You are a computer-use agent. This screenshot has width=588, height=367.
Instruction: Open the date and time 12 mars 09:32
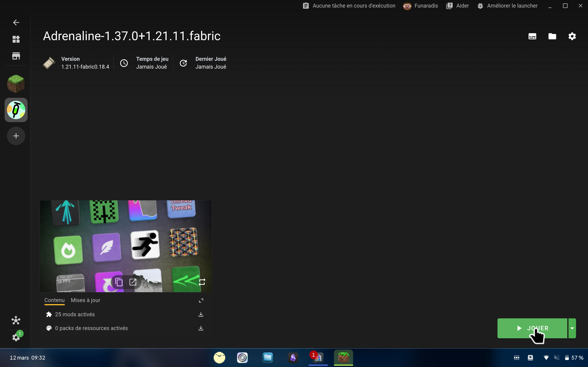pyautogui.click(x=27, y=358)
